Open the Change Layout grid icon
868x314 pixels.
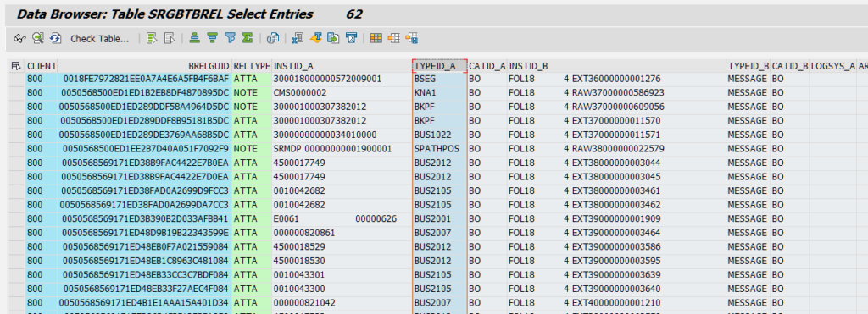[376, 38]
